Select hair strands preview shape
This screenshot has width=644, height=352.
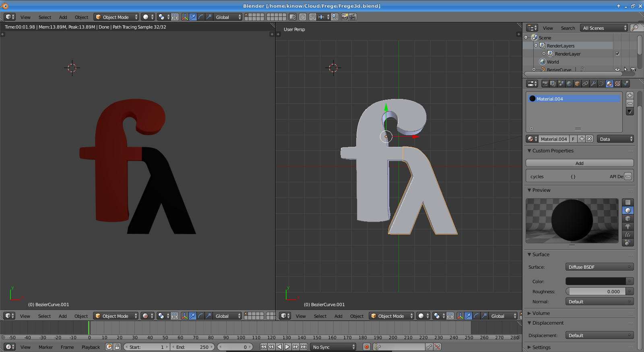(628, 235)
